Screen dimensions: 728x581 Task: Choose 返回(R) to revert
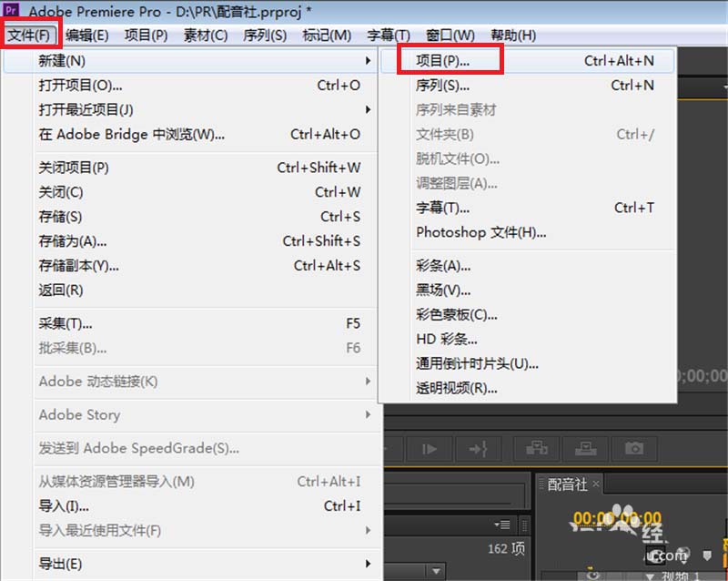click(x=190, y=290)
